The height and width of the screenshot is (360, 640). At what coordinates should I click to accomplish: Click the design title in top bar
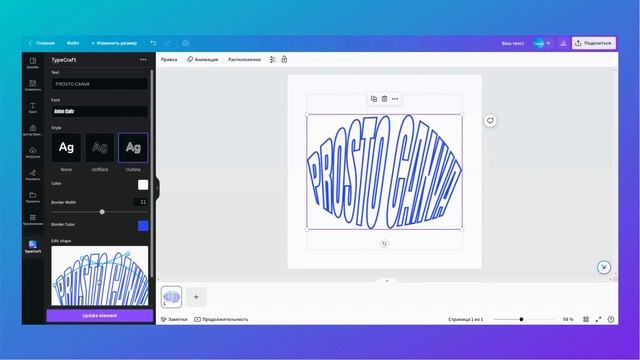[x=513, y=43]
